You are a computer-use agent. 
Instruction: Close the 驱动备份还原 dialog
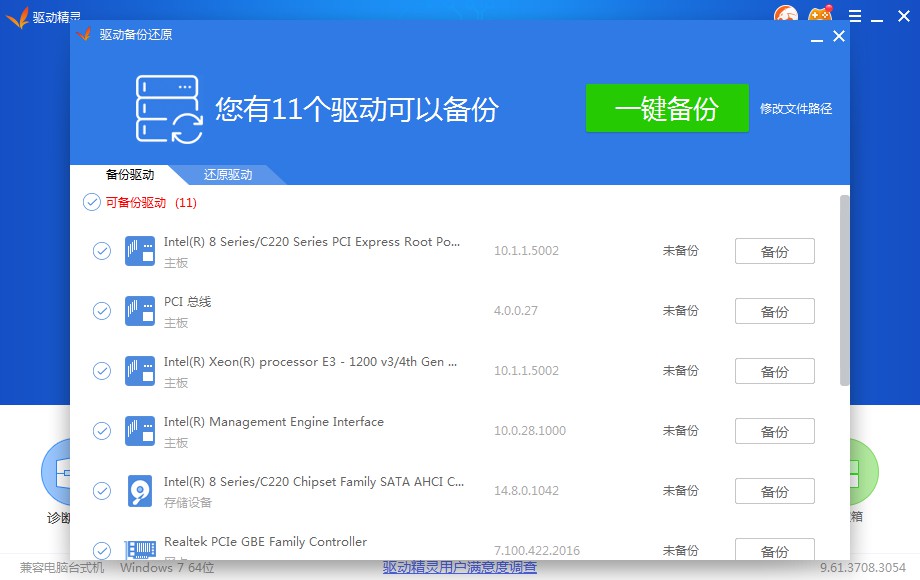pos(839,36)
